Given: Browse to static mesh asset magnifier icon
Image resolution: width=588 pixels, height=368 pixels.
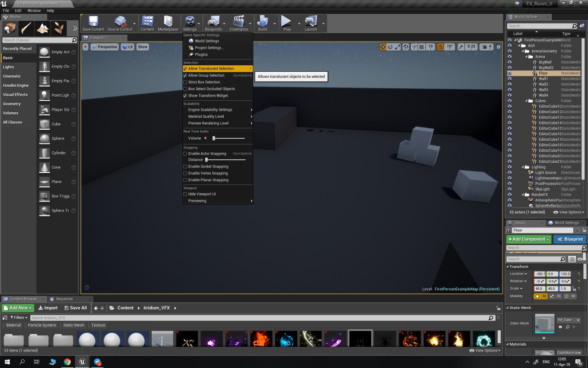Looking at the screenshot, I should (x=568, y=327).
